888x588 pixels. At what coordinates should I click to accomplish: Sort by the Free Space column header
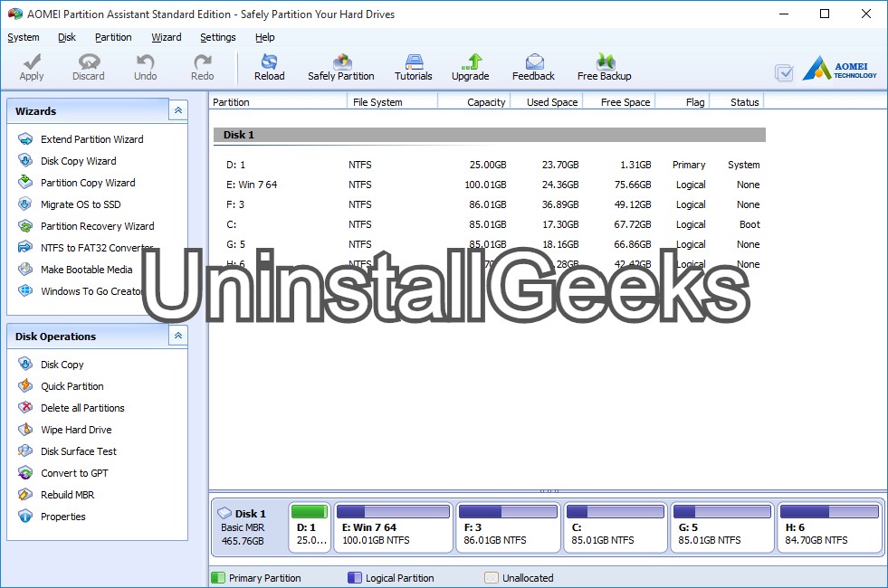(619, 102)
